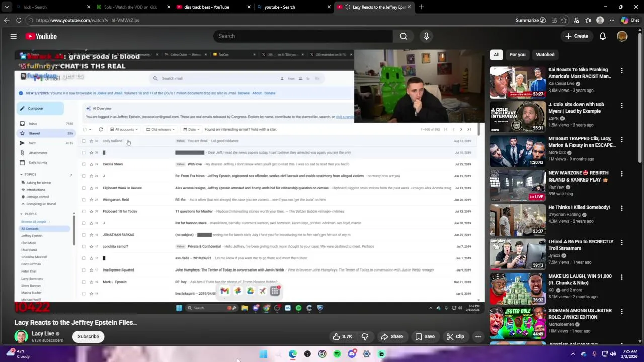Open the YouTube account avatar menu
The image size is (644, 362).
click(622, 36)
